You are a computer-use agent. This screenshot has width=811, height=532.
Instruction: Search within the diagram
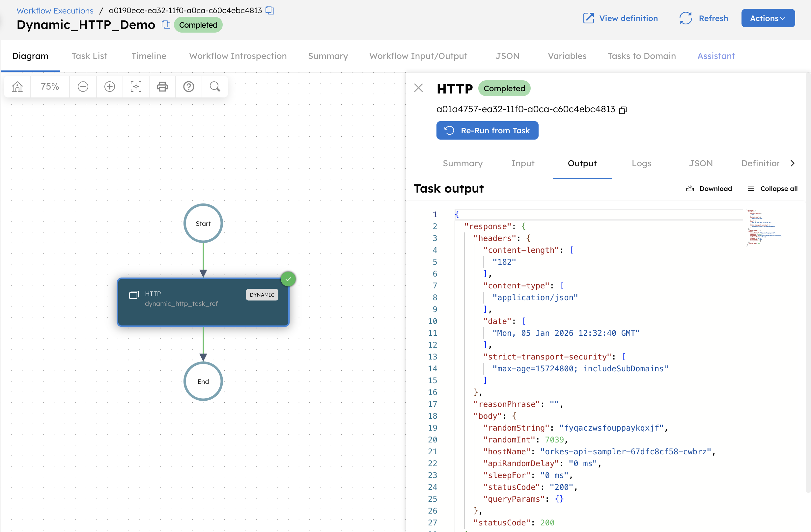(x=215, y=87)
